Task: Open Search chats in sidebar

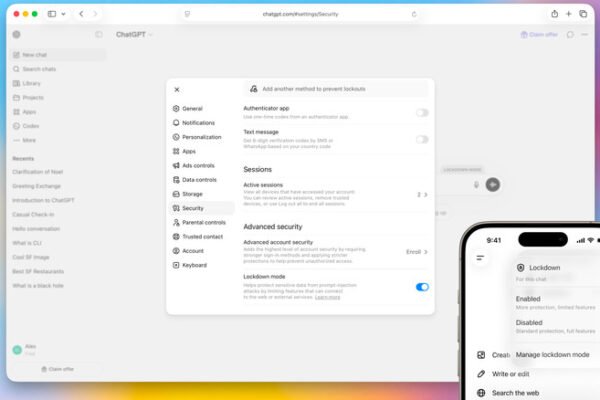Action: point(34,69)
